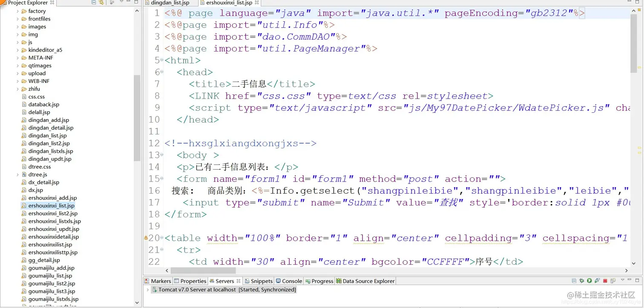Toggle Link with Editor in Project Explorer
The height and width of the screenshot is (308, 644).
[101, 3]
